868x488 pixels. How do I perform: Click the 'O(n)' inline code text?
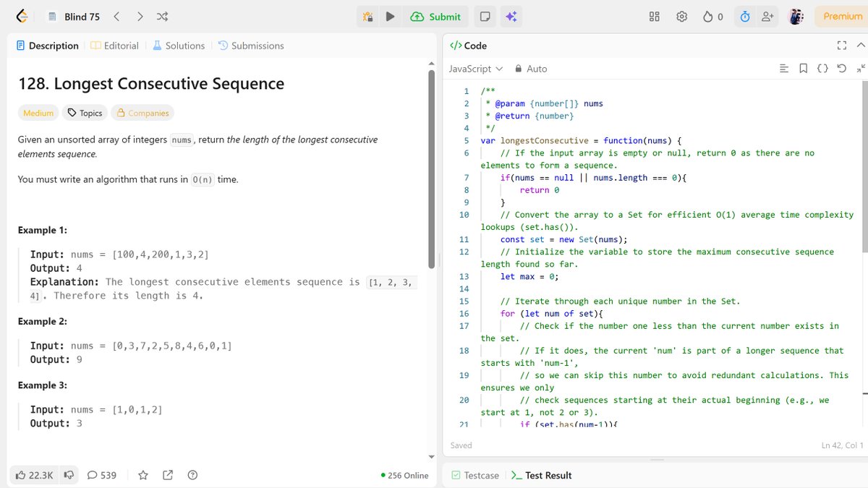[203, 179]
